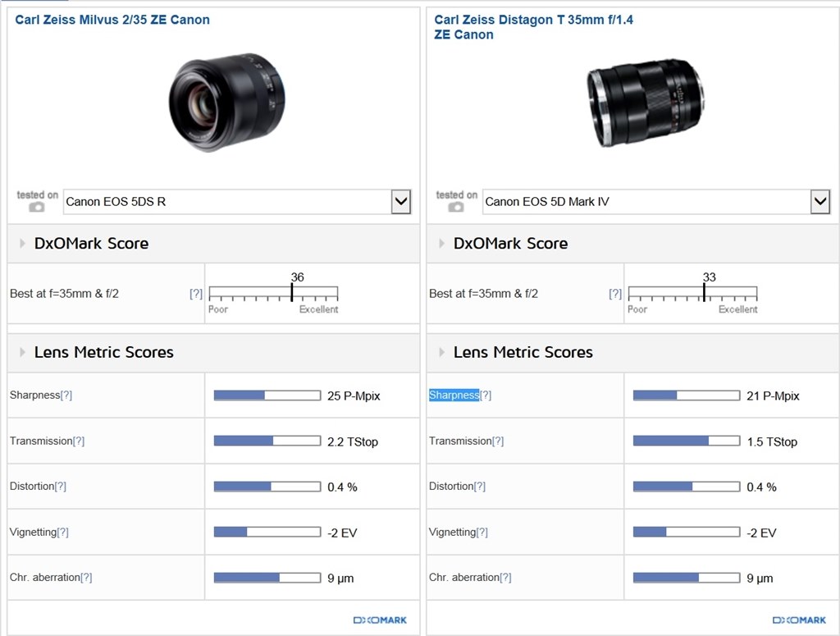Viewport: 840px width, 636px height.
Task: Open Chr. aberration help [?] for Milvus lens
Action: click(x=86, y=577)
